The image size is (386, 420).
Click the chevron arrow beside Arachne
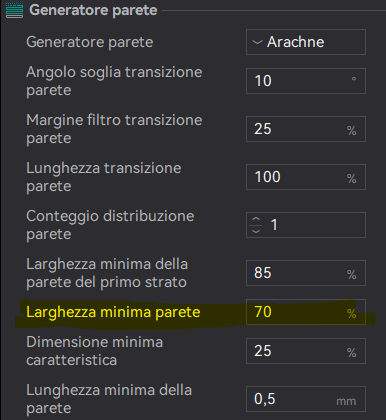(257, 42)
